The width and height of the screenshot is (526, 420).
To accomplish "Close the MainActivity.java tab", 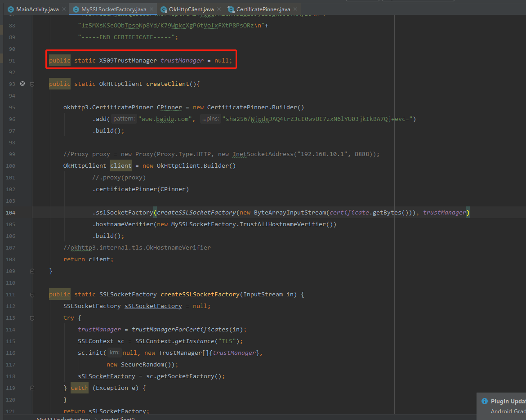I will (x=64, y=9).
